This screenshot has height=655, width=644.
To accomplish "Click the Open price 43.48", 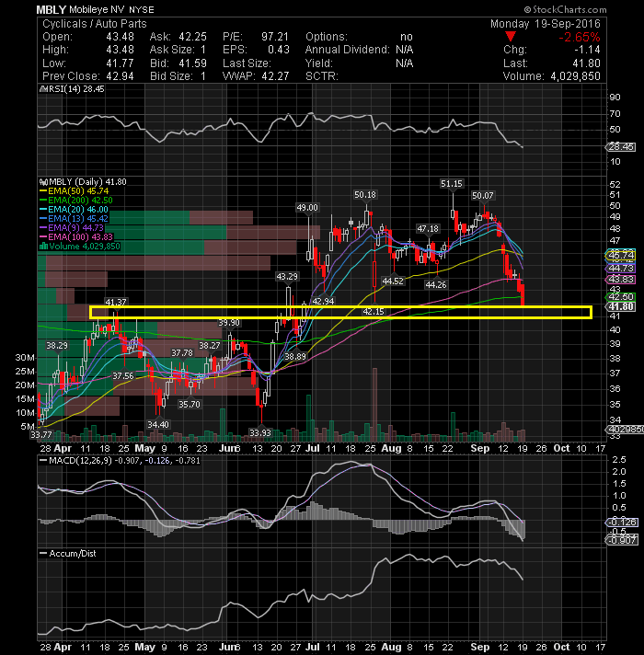I will click(120, 37).
